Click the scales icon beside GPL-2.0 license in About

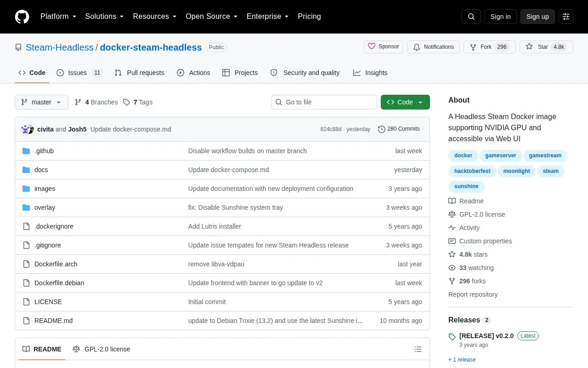tap(452, 214)
